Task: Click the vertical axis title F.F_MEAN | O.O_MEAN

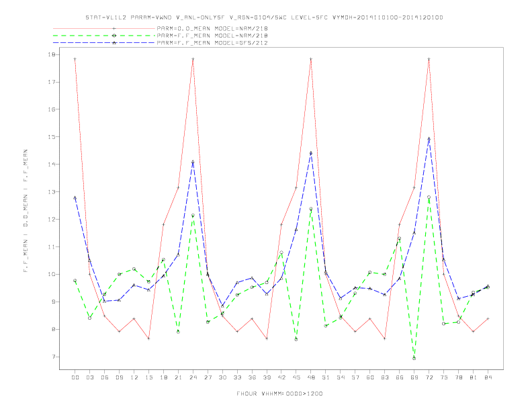Action: coord(26,211)
